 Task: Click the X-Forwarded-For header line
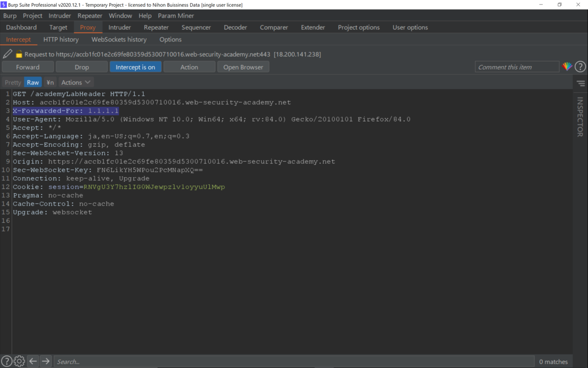click(x=66, y=111)
